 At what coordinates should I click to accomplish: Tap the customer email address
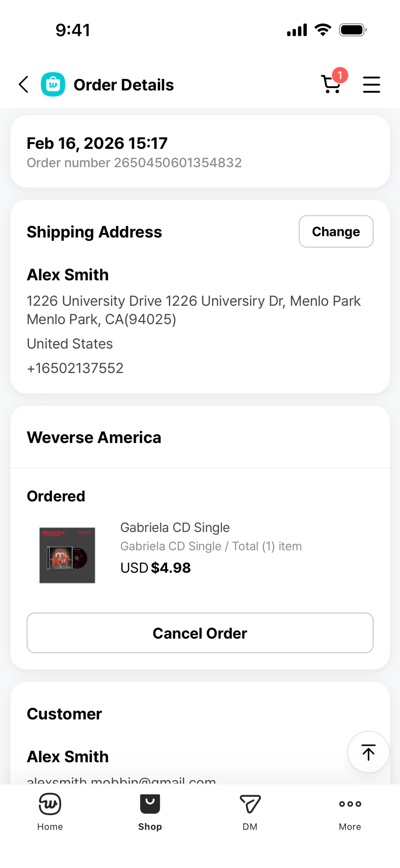click(x=121, y=780)
